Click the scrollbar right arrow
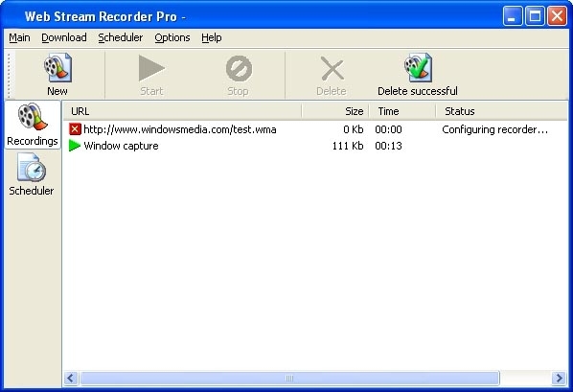This screenshot has height=392, width=573. tap(560, 378)
